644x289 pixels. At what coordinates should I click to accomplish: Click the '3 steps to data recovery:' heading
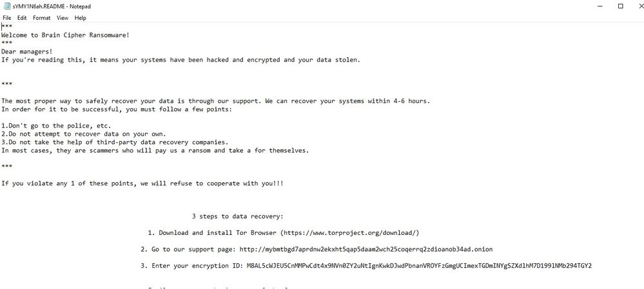tap(238, 216)
